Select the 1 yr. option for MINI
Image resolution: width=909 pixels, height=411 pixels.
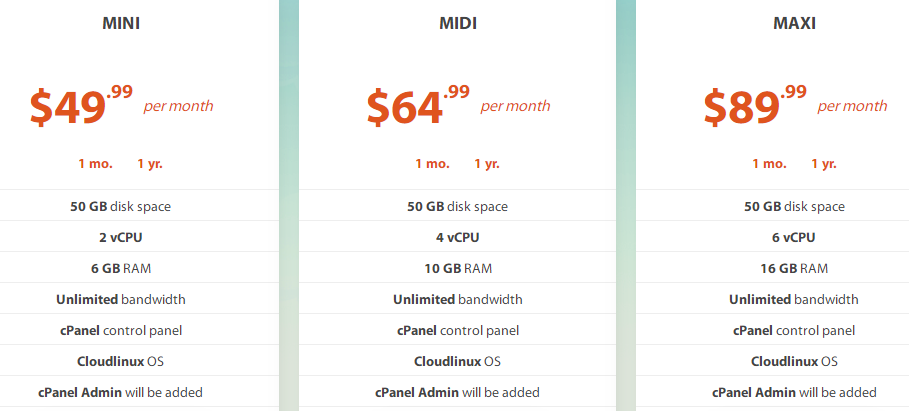pos(150,163)
